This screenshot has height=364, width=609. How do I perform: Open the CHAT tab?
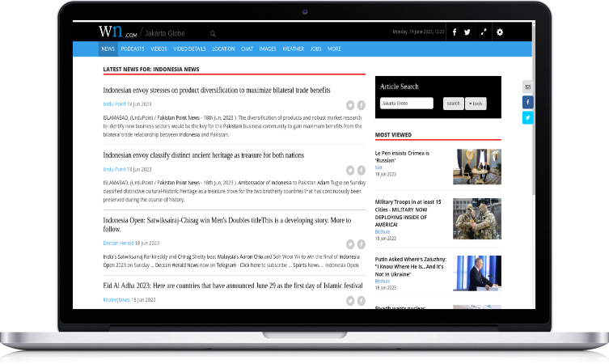[x=247, y=49]
